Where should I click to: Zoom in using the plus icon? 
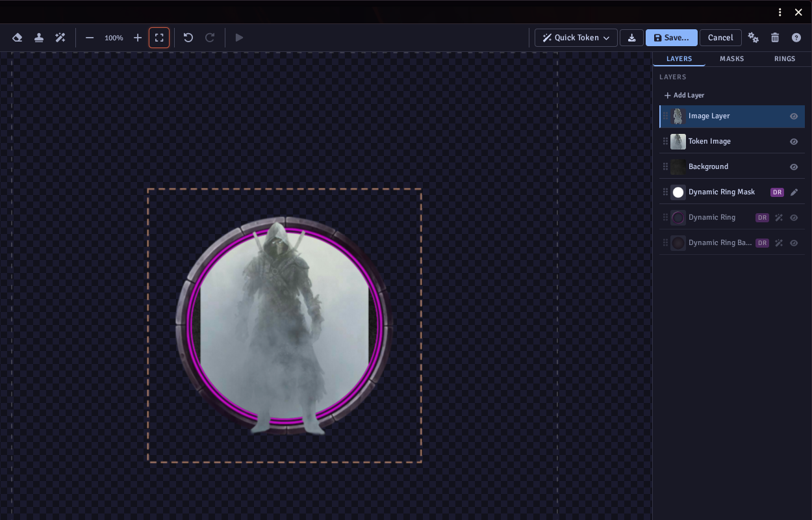tap(138, 38)
